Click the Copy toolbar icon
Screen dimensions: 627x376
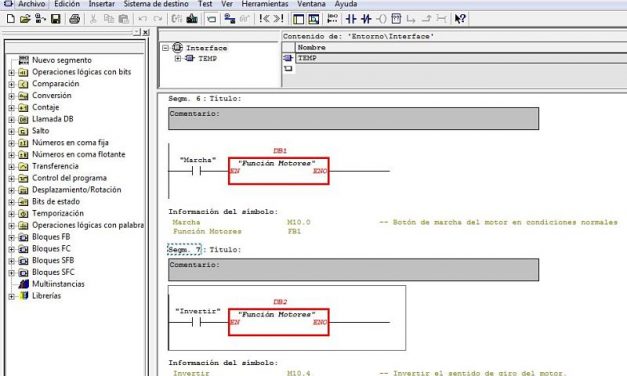coord(108,19)
